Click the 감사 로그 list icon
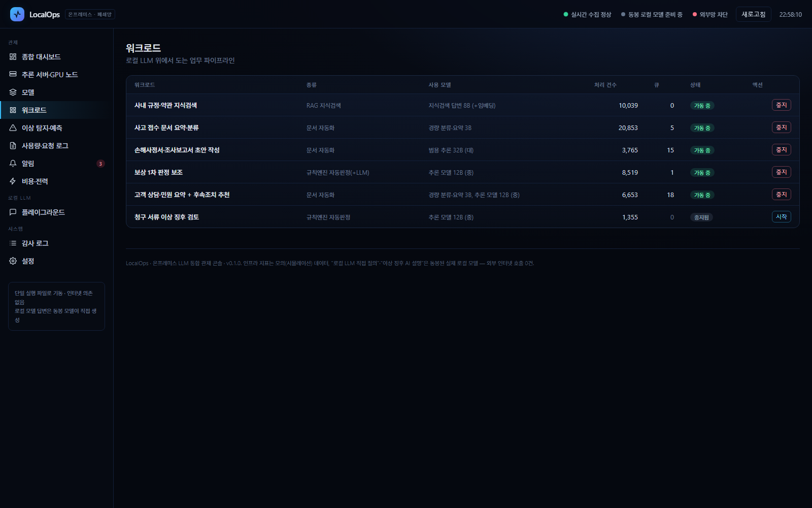The width and height of the screenshot is (812, 508). (x=13, y=243)
